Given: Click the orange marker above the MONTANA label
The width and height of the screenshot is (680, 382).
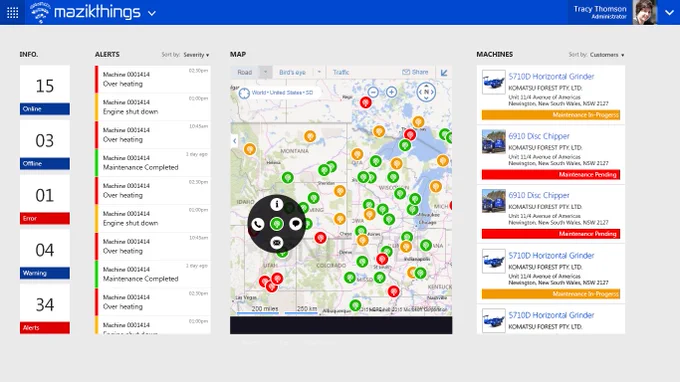Looking at the screenshot, I should coord(310,137).
